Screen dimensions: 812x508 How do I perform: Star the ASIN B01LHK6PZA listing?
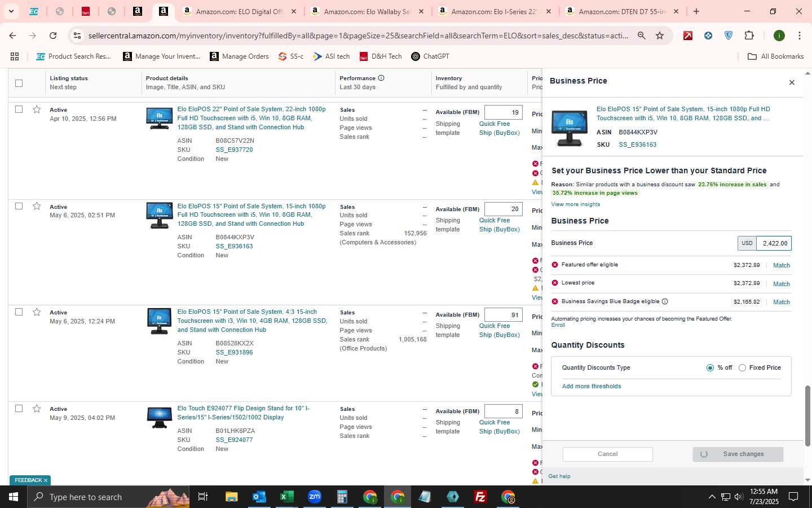tap(37, 409)
